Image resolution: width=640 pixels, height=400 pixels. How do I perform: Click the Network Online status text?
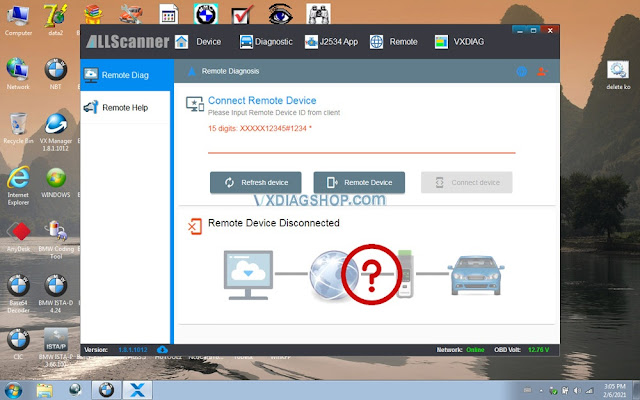pos(460,350)
